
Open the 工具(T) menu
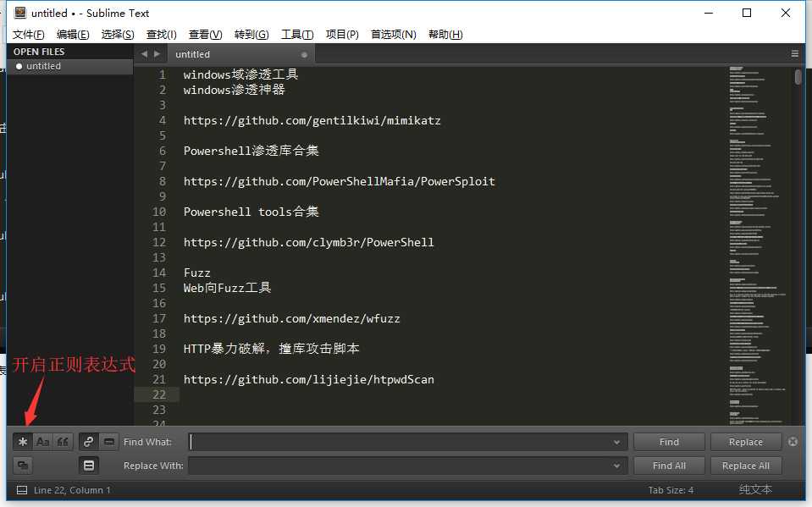pyautogui.click(x=297, y=34)
